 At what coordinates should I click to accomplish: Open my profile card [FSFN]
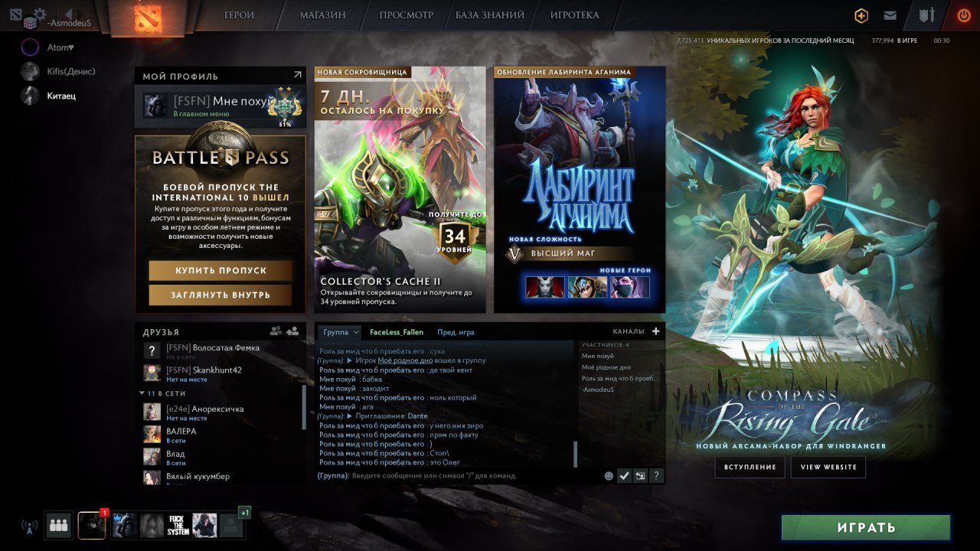[220, 106]
